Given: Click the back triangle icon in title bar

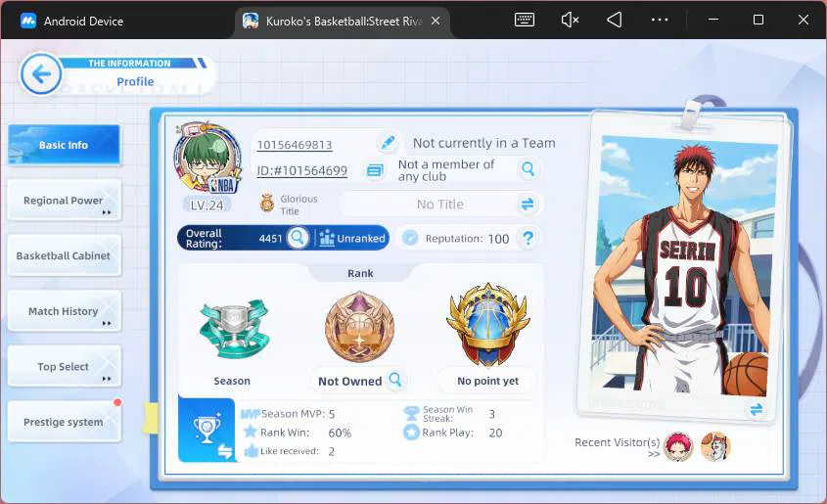Looking at the screenshot, I should click(614, 20).
